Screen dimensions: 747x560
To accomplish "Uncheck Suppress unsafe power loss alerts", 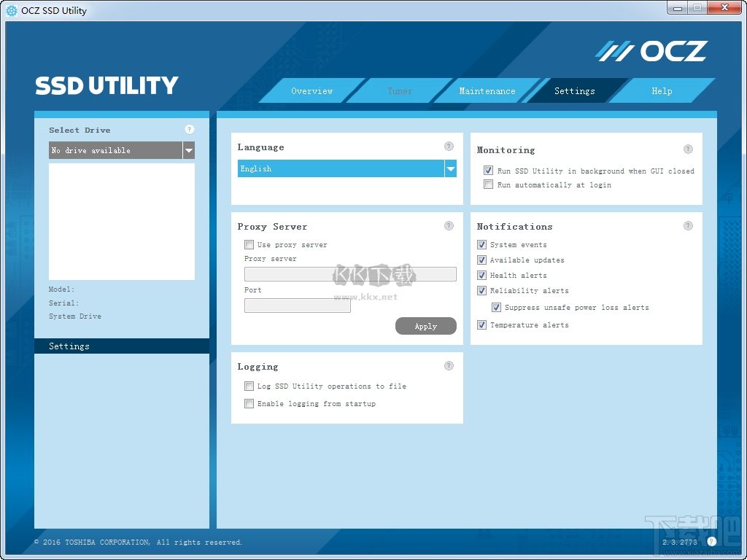I will tap(496, 307).
